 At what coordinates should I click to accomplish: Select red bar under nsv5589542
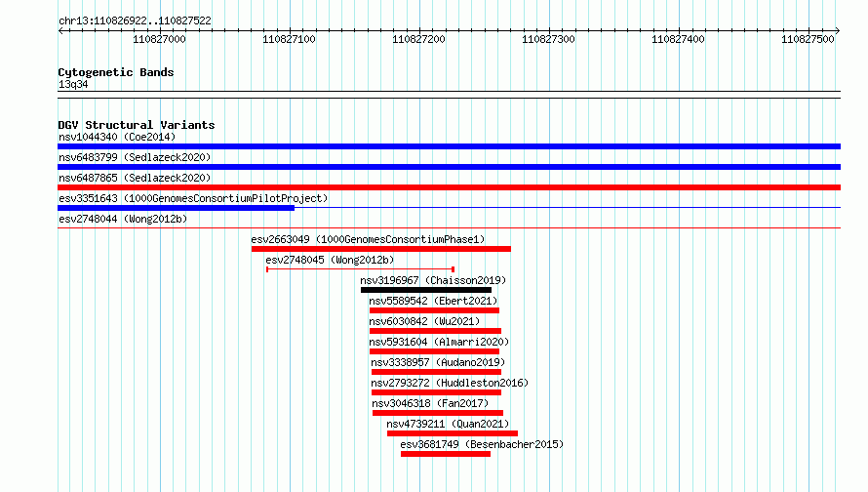435,310
